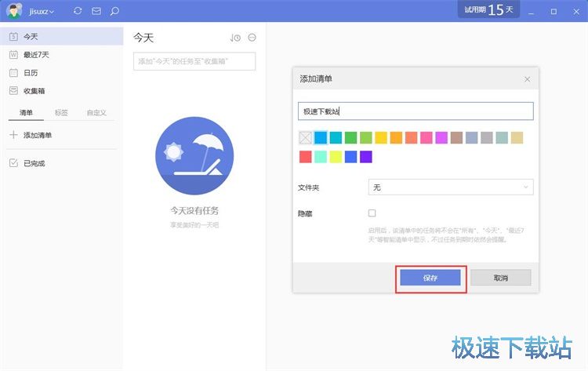Click the 最近7天 week icon

coord(13,55)
